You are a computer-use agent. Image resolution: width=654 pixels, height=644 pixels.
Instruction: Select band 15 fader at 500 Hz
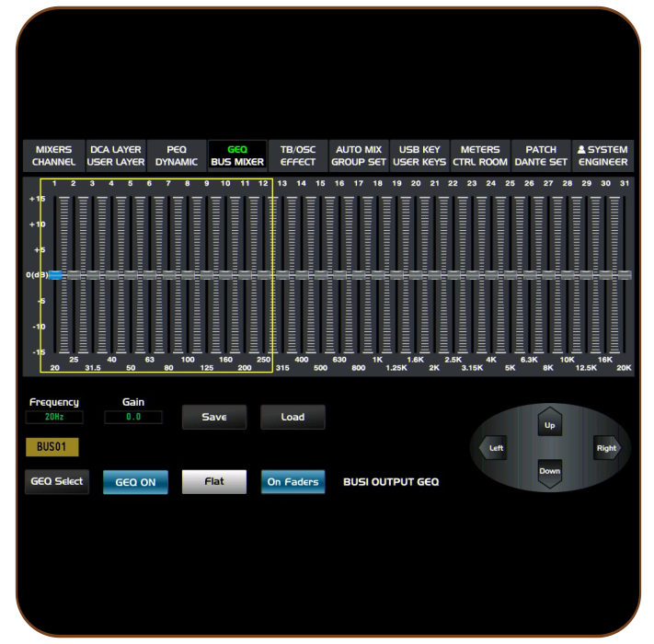pyautogui.click(x=321, y=275)
